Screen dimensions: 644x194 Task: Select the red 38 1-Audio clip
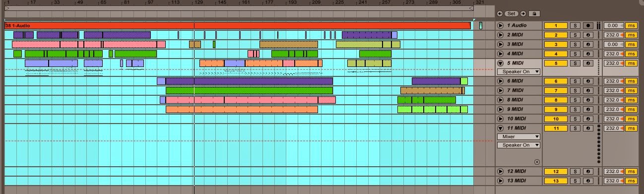pos(238,25)
